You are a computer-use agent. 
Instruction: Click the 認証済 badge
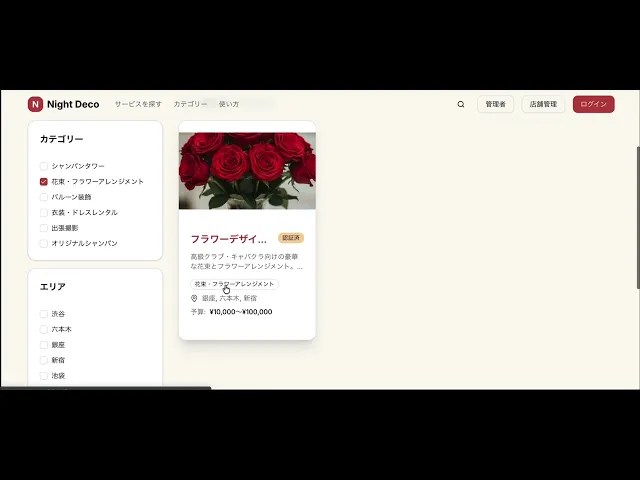[x=291, y=238]
